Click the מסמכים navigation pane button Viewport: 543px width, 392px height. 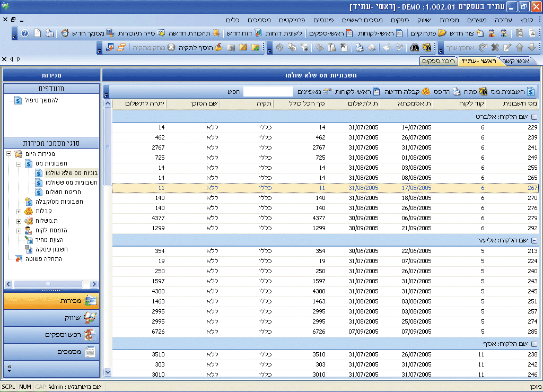point(51,352)
